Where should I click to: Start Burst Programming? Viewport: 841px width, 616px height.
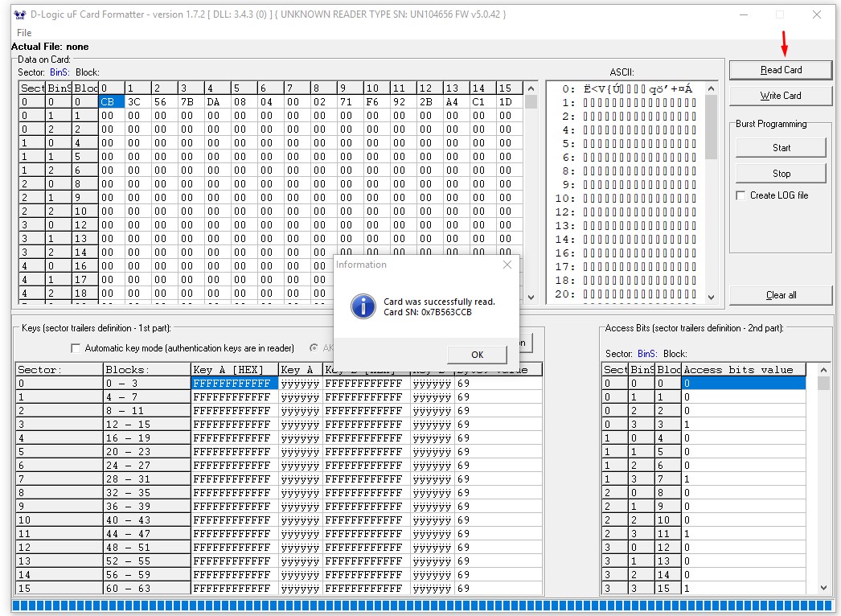(x=781, y=147)
